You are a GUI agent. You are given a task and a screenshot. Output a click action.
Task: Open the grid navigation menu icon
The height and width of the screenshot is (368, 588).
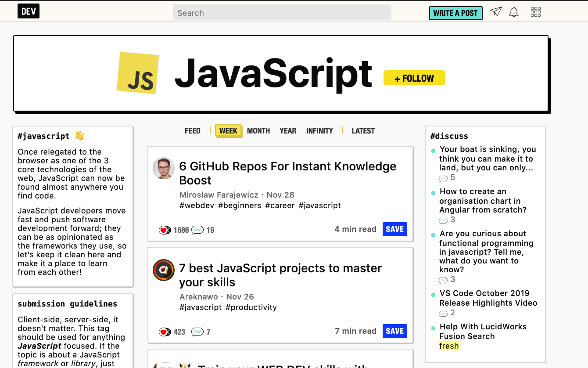pos(536,12)
